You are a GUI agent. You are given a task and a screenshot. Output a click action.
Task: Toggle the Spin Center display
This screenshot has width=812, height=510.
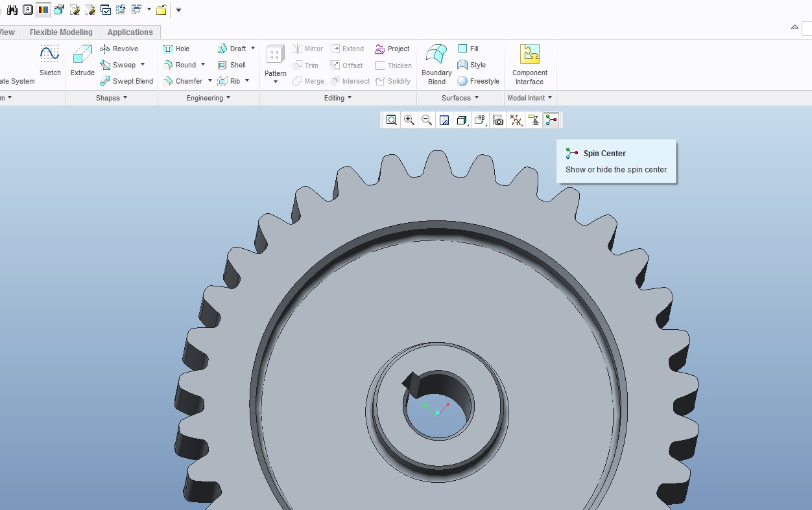(551, 120)
